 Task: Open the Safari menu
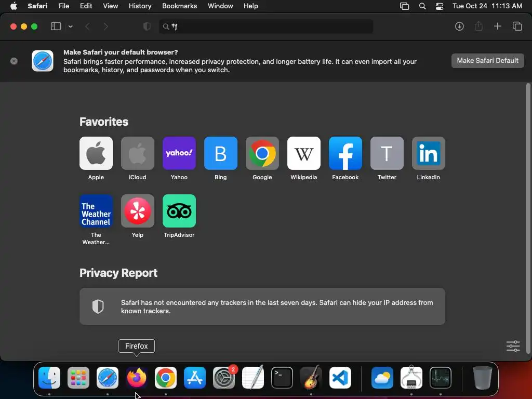[37, 6]
